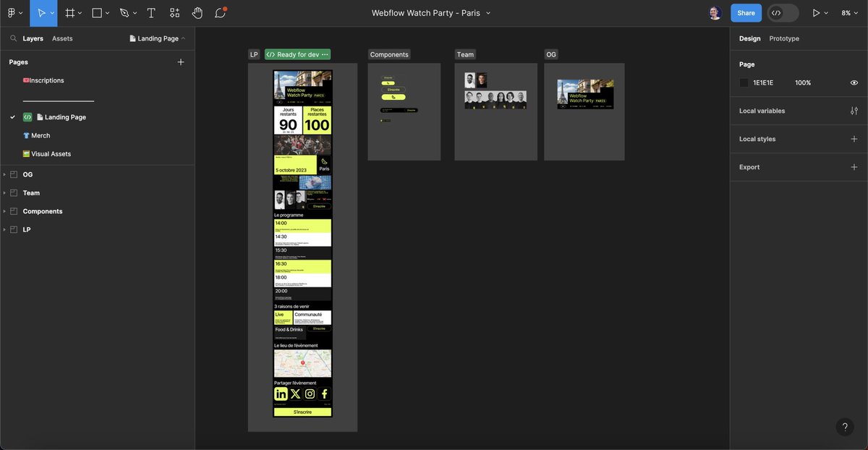
Task: Click the Team frame icon in layers
Action: pyautogui.click(x=13, y=193)
